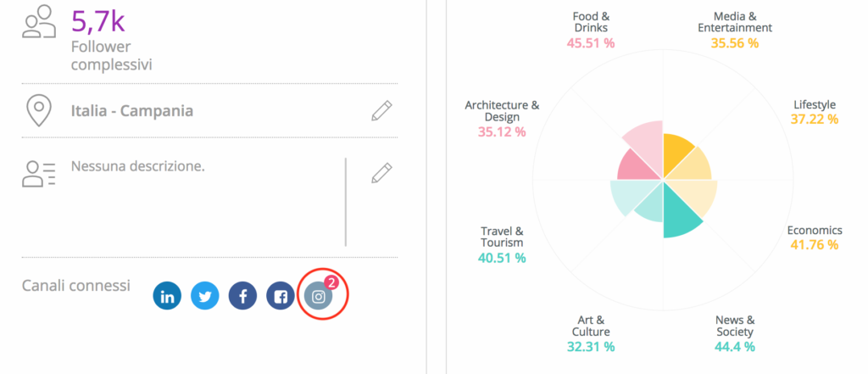Click the Architecture & Design pink chart slice
Image resolution: width=868 pixels, height=374 pixels.
(x=634, y=166)
